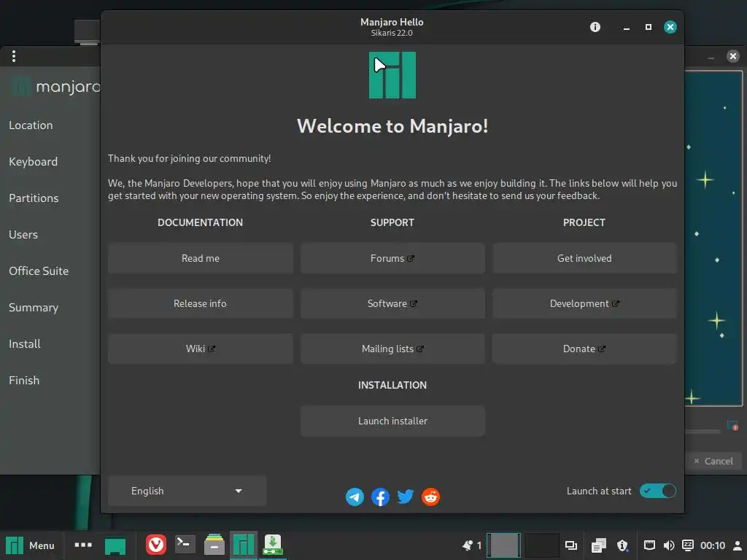This screenshot has width=747, height=560.
Task: Close the background installer window
Action: (x=732, y=56)
